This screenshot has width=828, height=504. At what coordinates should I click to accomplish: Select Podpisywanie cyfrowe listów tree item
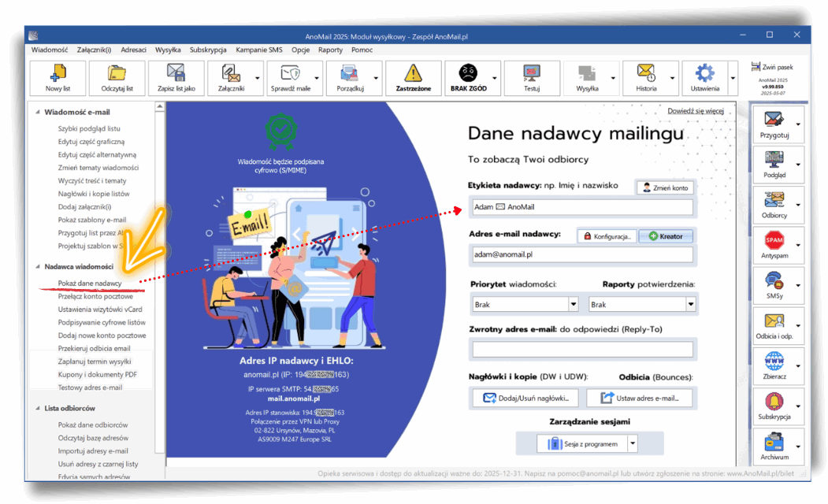(x=102, y=322)
